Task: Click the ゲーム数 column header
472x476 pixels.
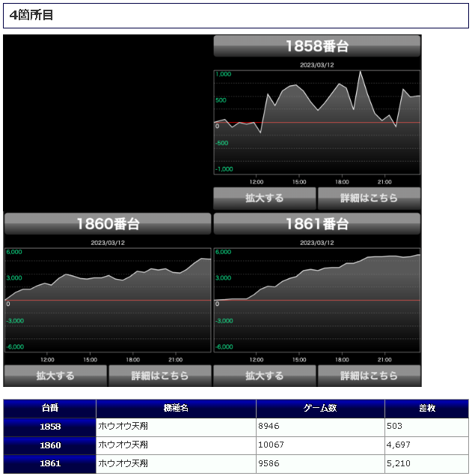Action: [320, 409]
